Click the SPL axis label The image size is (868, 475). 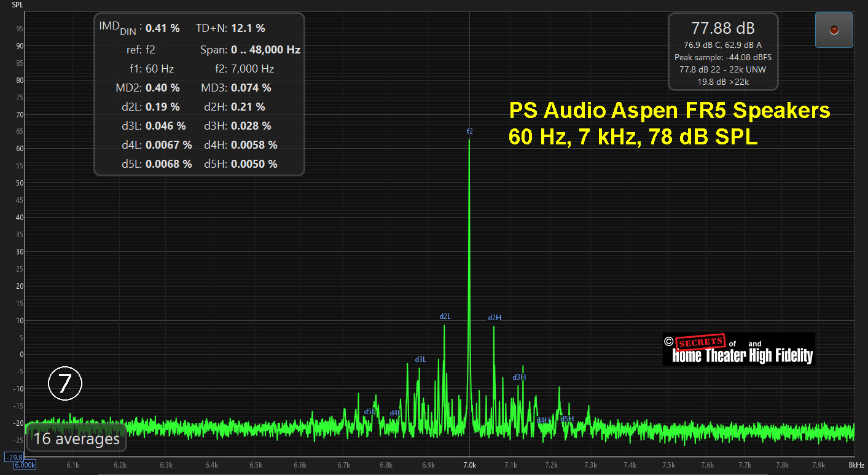[x=17, y=4]
